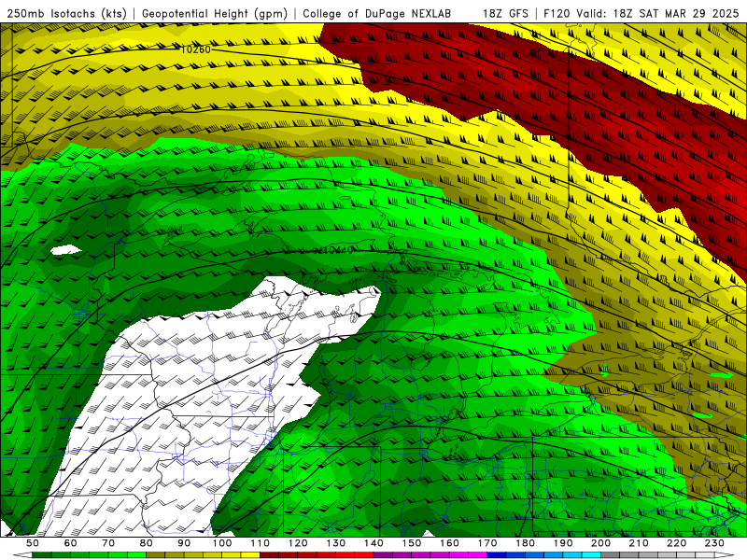This screenshot has width=747, height=560.
Task: Click the 140 value on the color scale
Action: click(x=373, y=543)
